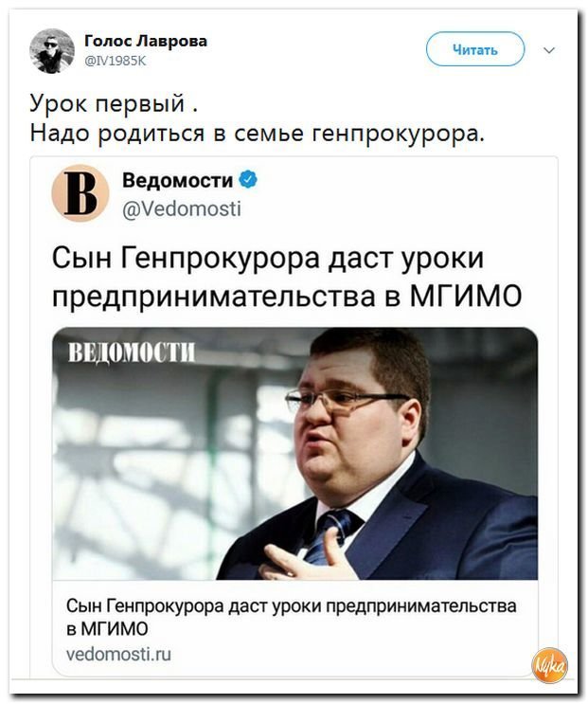Open the vedomosti.ru domain link
588x704 pixels.
118,654
